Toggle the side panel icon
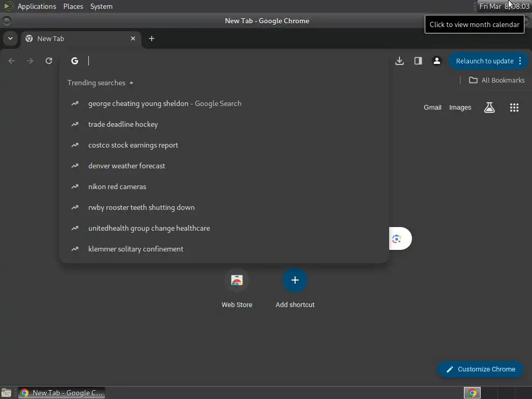This screenshot has height=399, width=532. coord(418,61)
